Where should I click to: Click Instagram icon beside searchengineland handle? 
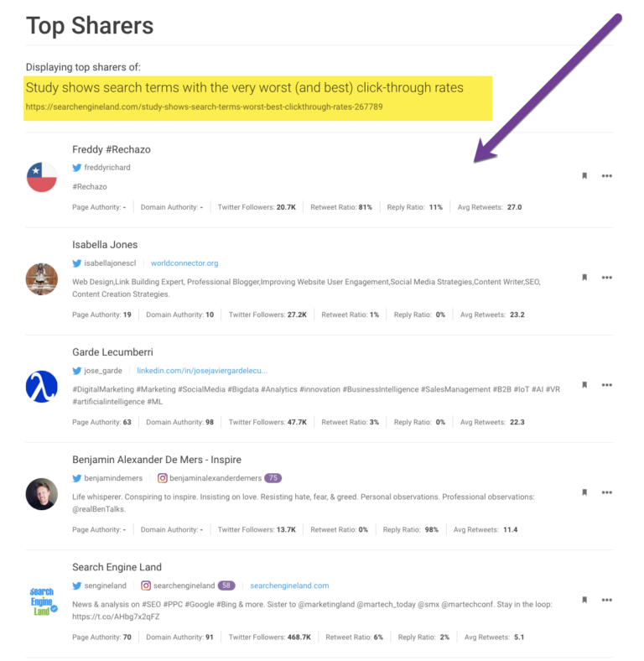click(x=146, y=586)
